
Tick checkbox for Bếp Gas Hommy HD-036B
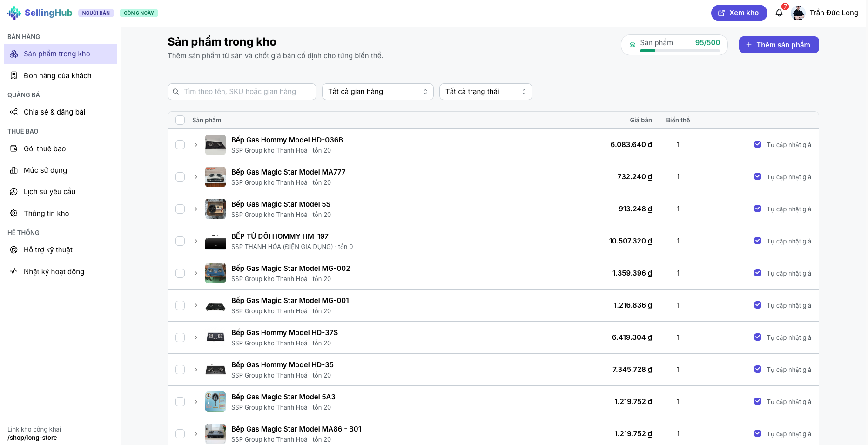coord(180,145)
